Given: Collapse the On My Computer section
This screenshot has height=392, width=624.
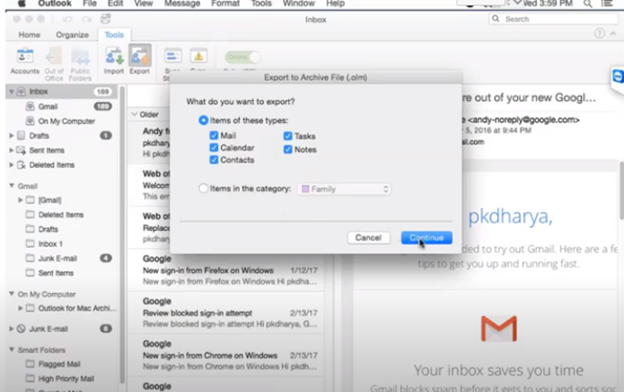Looking at the screenshot, I should pyautogui.click(x=12, y=294).
